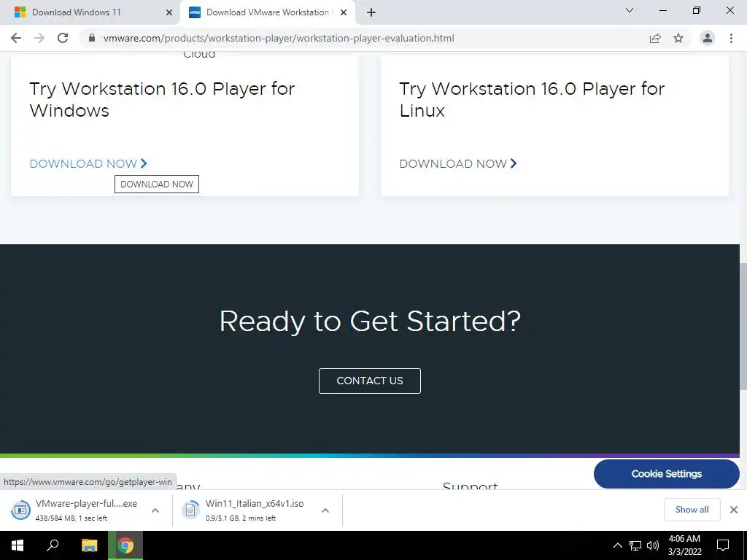Viewport: 747px width, 560px height.
Task: Open taskbar search magnifier
Action: coord(53,545)
